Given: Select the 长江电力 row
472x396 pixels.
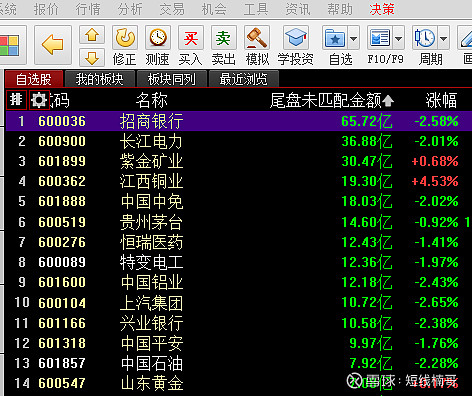Looking at the screenshot, I should [x=239, y=141].
